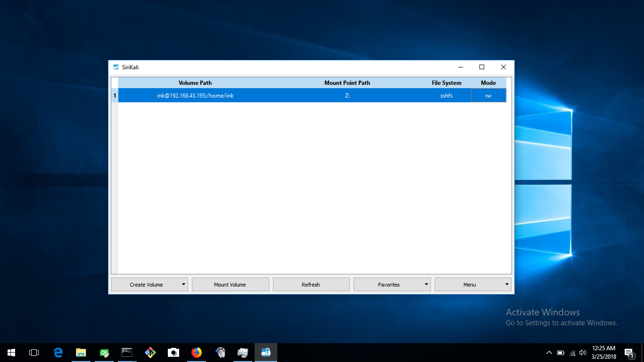Click the Refresh button
This screenshot has height=362, width=644.
point(311,285)
